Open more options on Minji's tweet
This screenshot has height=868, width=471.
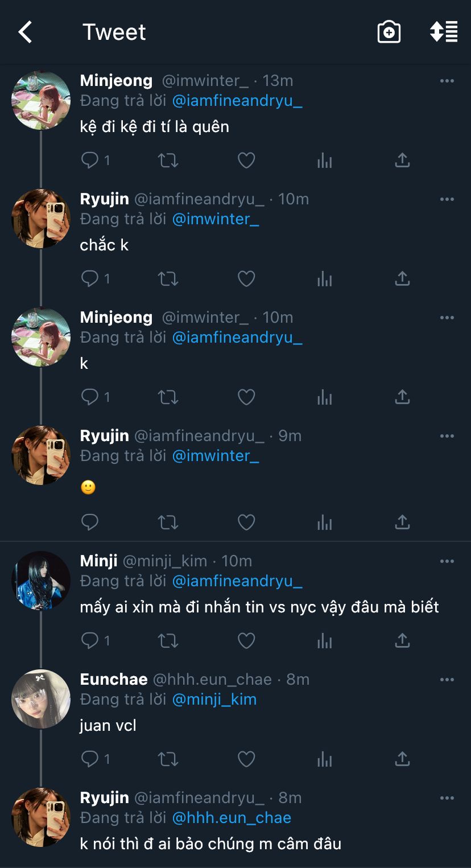point(447,561)
